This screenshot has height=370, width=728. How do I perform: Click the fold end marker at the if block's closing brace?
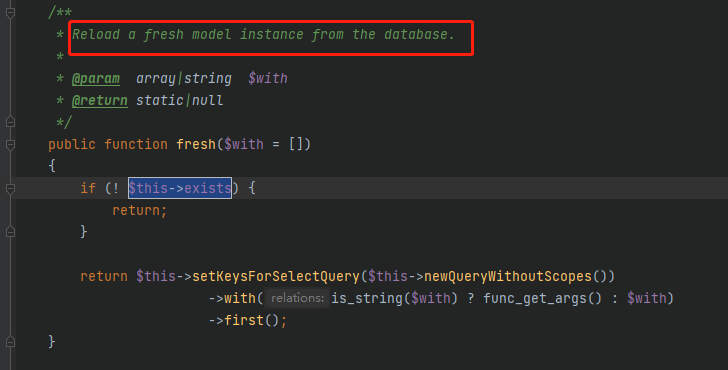(x=10, y=231)
